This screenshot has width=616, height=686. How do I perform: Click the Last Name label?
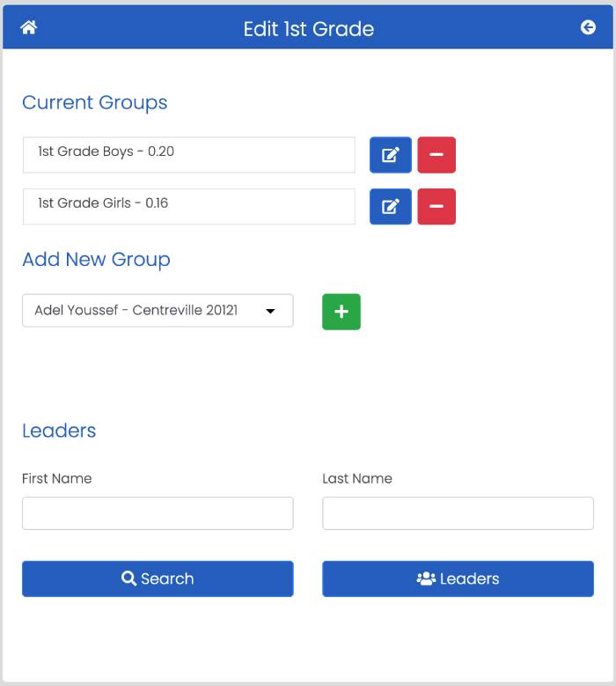357,478
